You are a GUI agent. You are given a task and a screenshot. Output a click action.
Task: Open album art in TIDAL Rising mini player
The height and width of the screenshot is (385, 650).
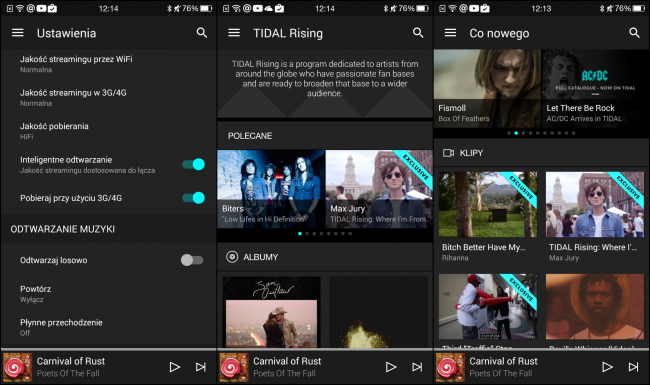234,367
